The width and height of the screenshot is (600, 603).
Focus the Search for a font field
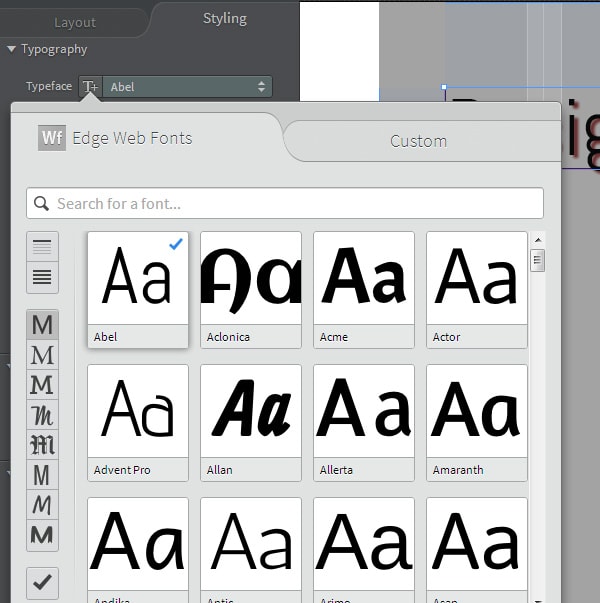pyautogui.click(x=285, y=203)
